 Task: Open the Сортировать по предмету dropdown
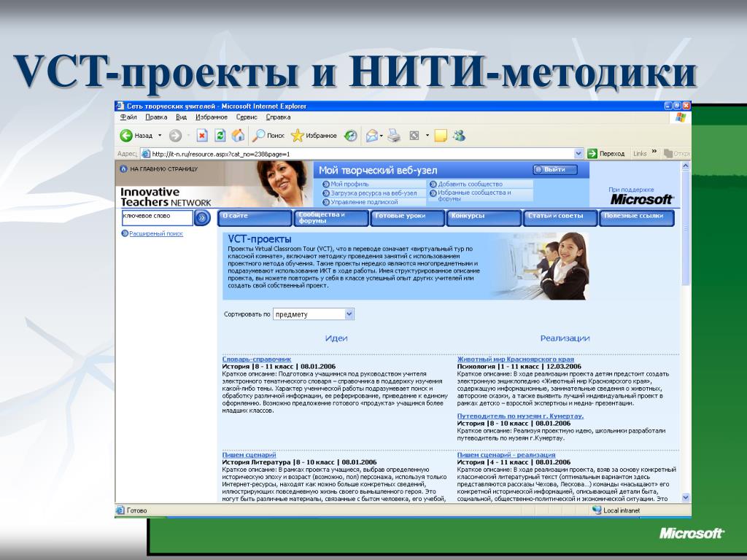click(314, 314)
